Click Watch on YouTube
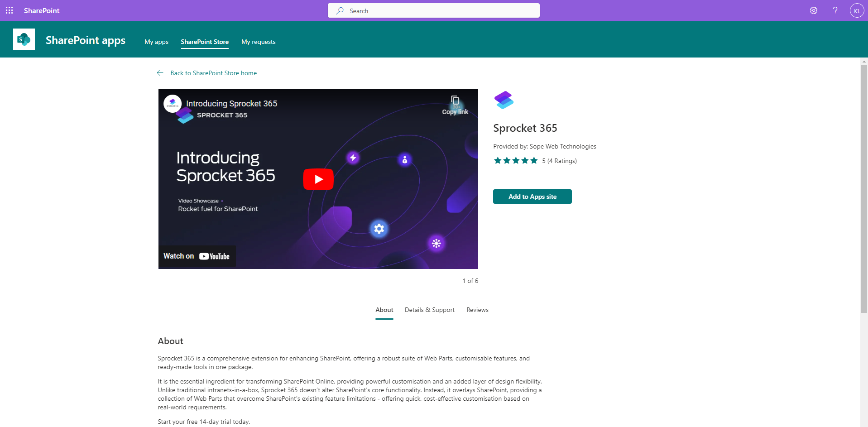This screenshot has width=868, height=427. point(197,256)
